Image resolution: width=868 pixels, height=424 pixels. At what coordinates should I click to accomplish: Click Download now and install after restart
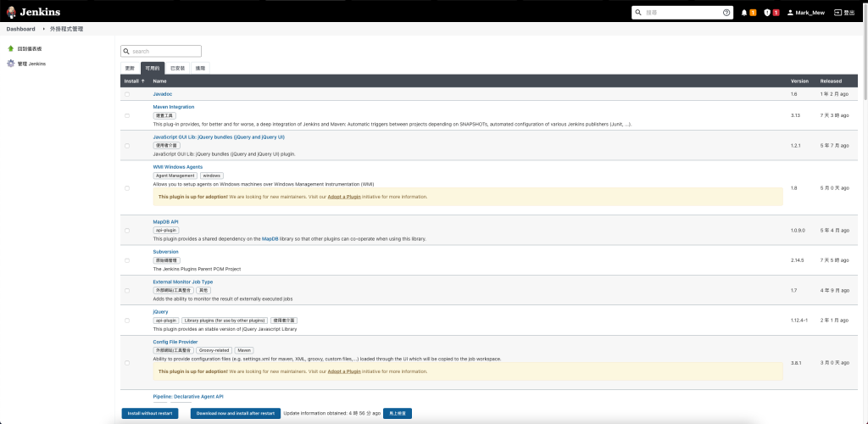[236, 414]
